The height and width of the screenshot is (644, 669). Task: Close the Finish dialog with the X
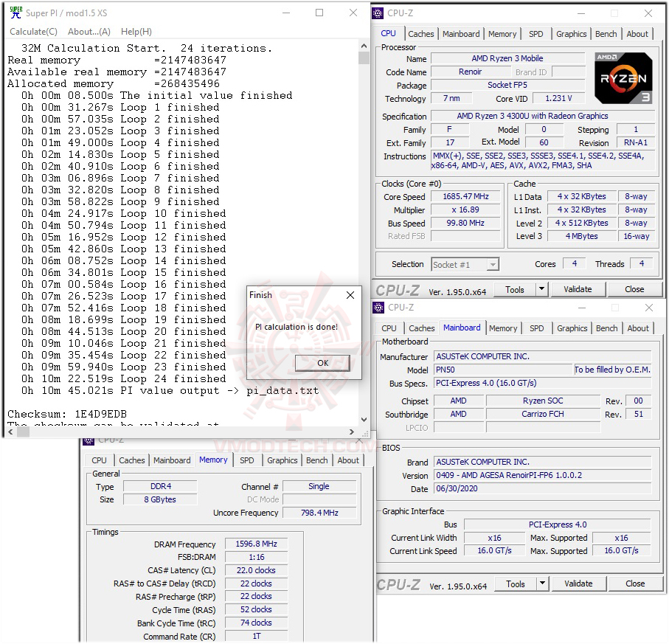[x=350, y=295]
